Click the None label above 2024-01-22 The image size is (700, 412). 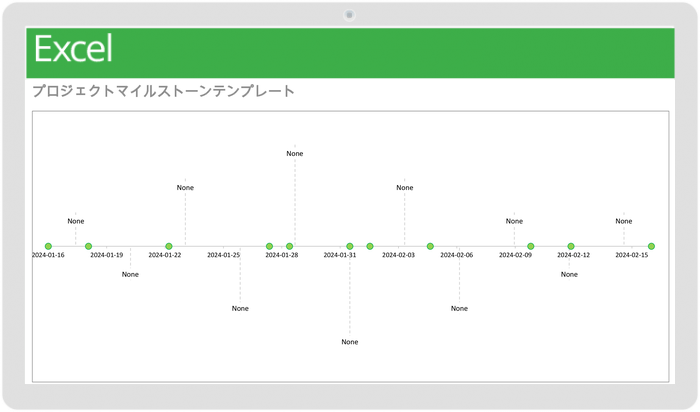[185, 187]
